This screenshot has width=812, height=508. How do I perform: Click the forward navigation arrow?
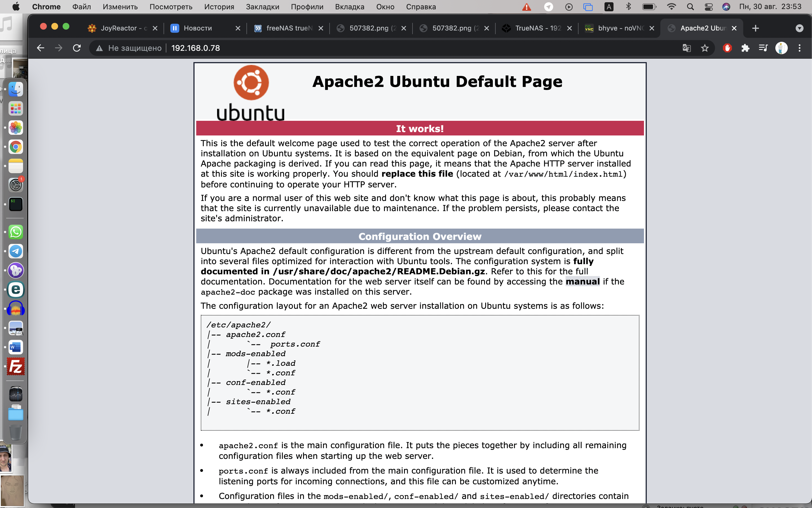pyautogui.click(x=58, y=48)
